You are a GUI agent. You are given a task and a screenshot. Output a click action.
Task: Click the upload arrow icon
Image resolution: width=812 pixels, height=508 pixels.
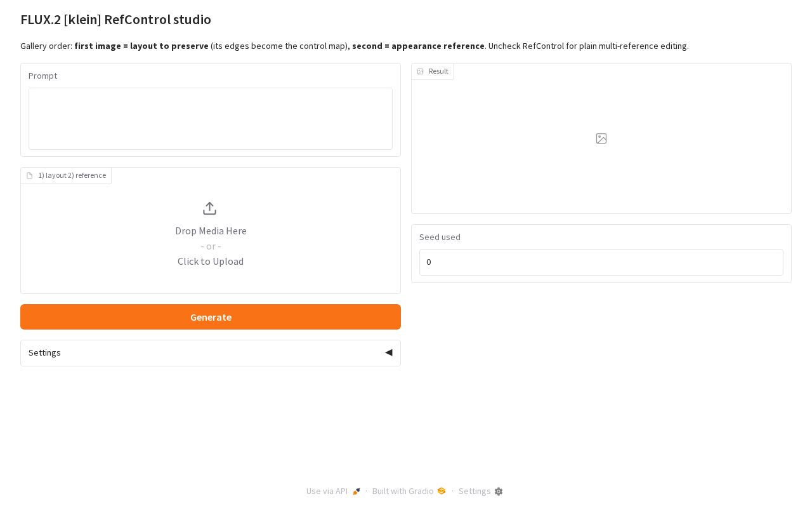(210, 208)
